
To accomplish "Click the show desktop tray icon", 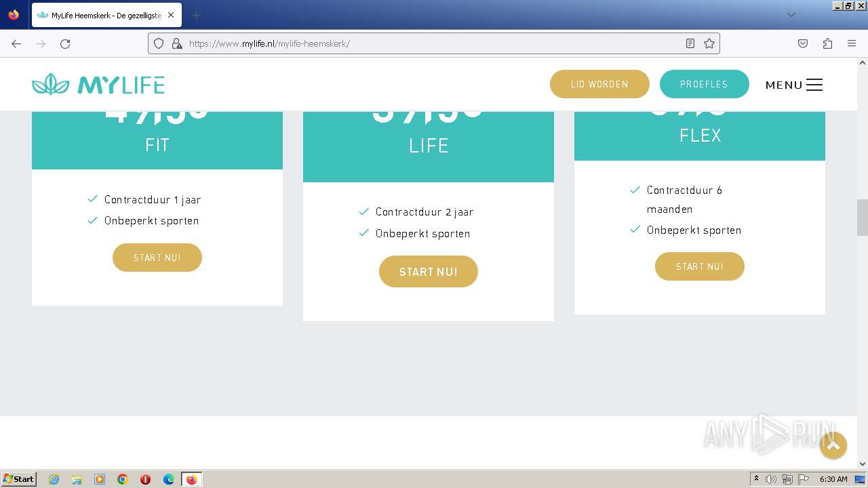I will (860, 479).
